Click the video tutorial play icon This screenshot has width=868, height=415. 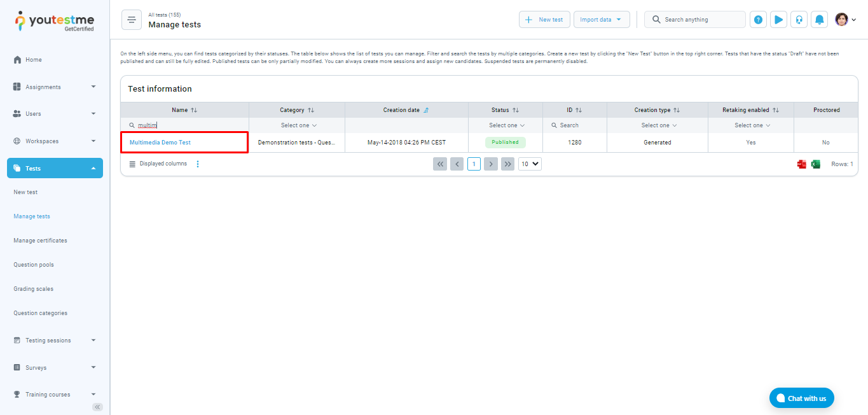point(778,20)
